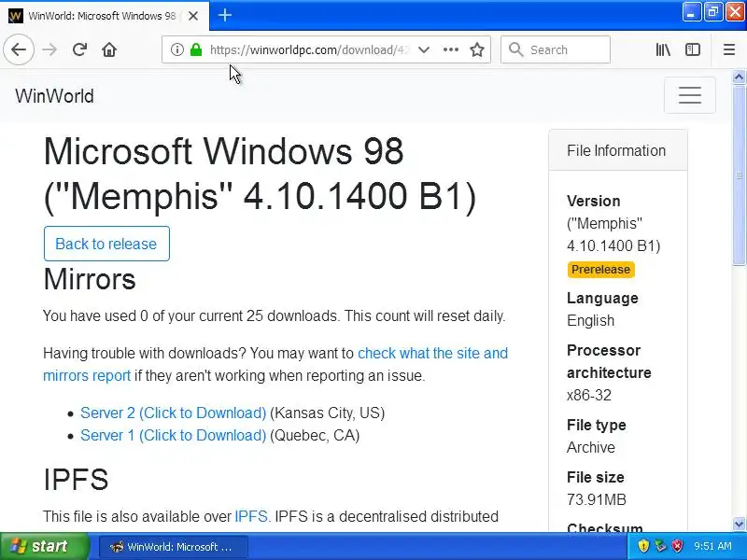This screenshot has width=747, height=560.
Task: Click the Back to release button
Action: 106,244
